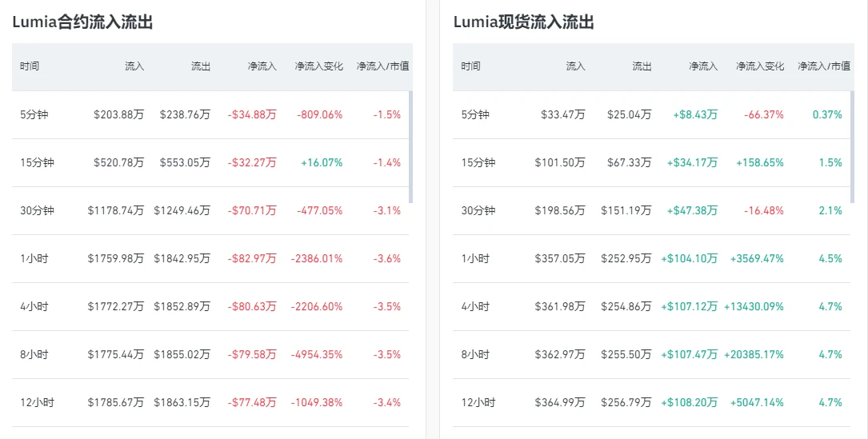Click the 流入 header in the contract table

pyautogui.click(x=134, y=66)
